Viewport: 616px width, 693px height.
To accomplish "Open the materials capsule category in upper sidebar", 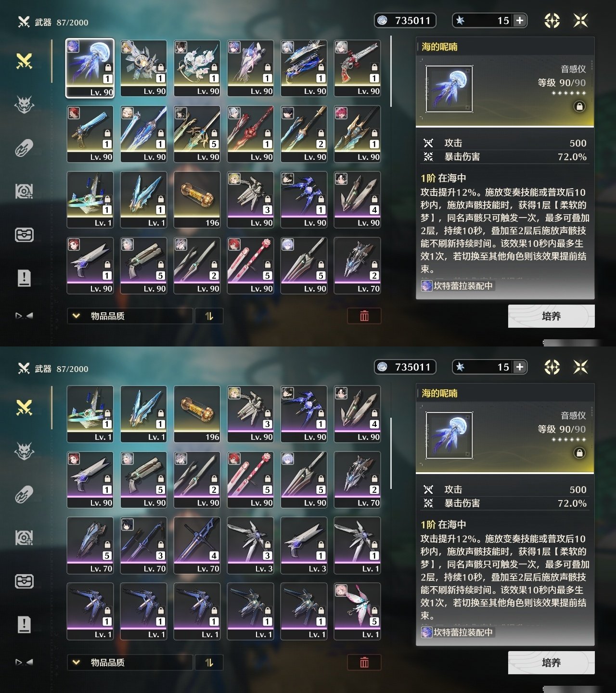I will (24, 148).
